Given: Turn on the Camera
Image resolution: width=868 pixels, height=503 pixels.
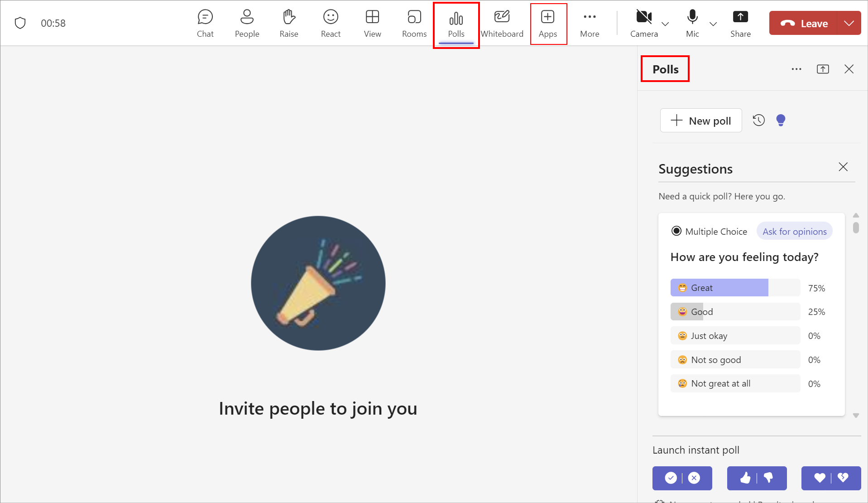Looking at the screenshot, I should pyautogui.click(x=643, y=24).
